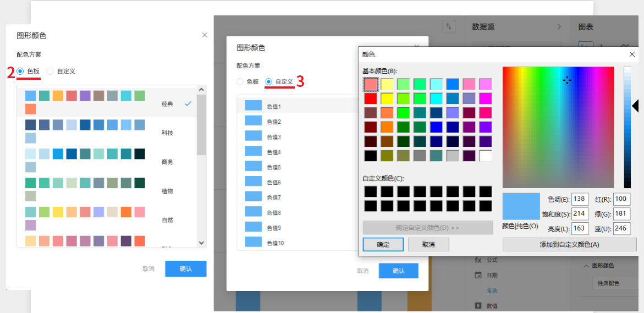Expand the 数据源 panel chevron
This screenshot has width=644, height=313.
pos(559,26)
